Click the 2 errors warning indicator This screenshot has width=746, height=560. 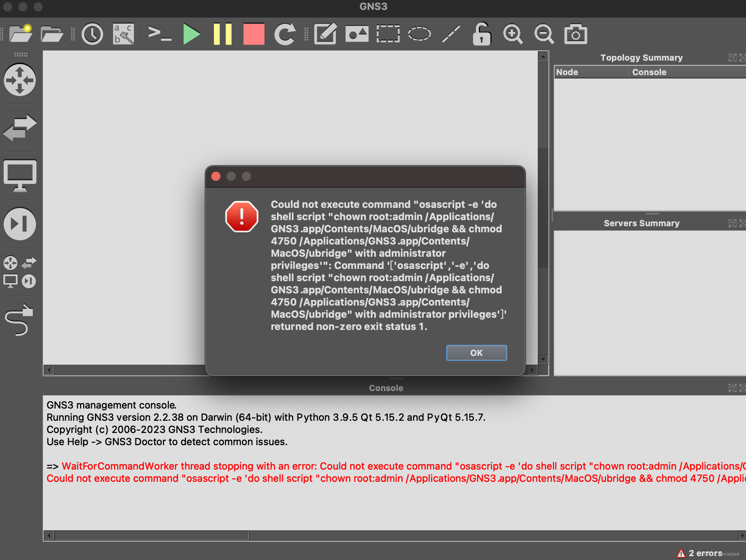pos(699,553)
